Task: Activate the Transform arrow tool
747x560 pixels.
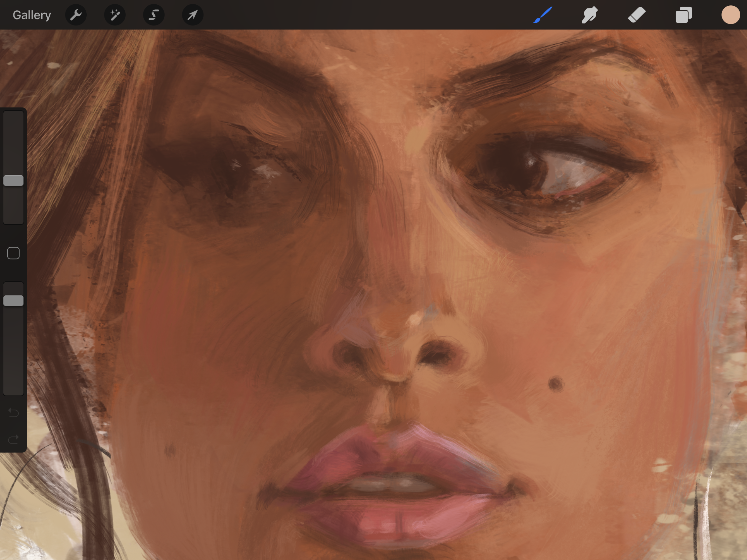Action: point(192,15)
